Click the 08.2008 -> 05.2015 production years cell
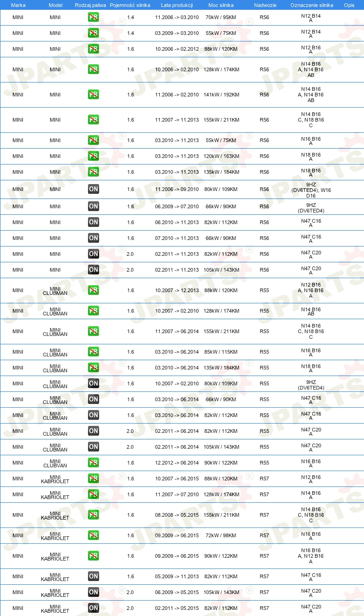364x616 pixels. tap(177, 515)
